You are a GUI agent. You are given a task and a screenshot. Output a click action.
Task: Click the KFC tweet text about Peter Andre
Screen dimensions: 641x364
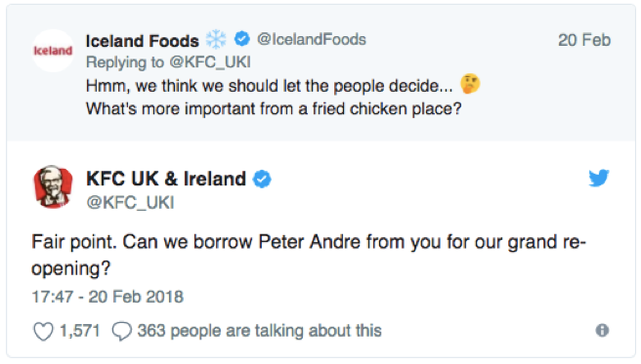309,255
